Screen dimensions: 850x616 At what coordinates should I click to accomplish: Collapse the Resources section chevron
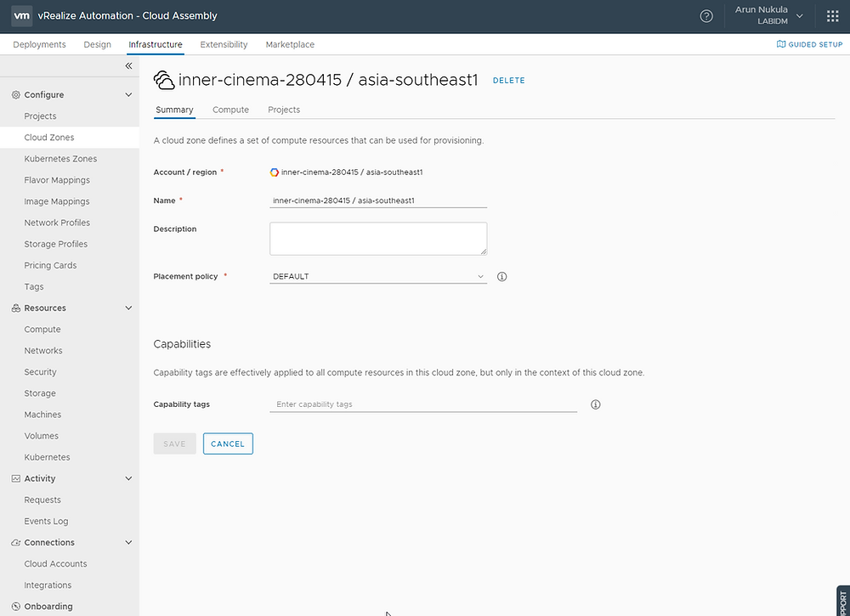(128, 308)
